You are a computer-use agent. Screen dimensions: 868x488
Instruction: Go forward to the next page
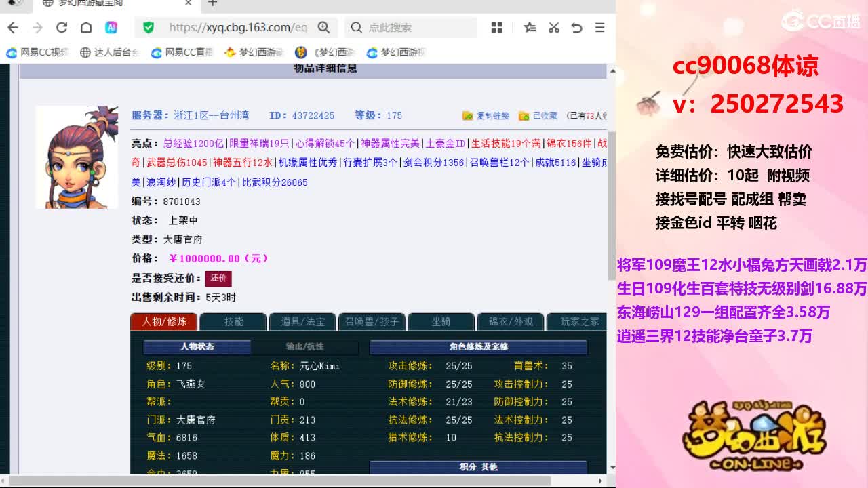click(37, 27)
